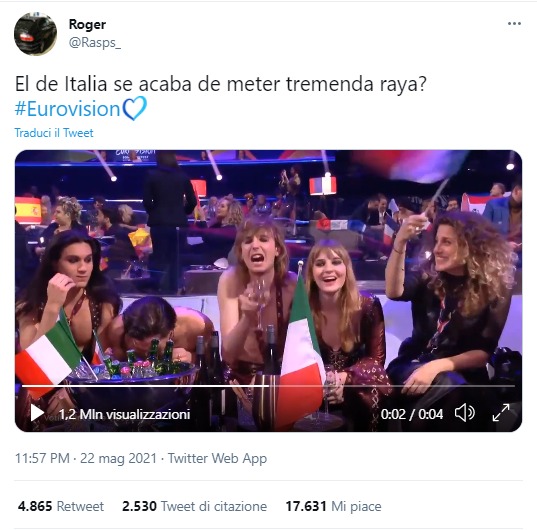This screenshot has height=530, width=537.
Task: View the 4.865 Retweet list
Action: [x=61, y=506]
